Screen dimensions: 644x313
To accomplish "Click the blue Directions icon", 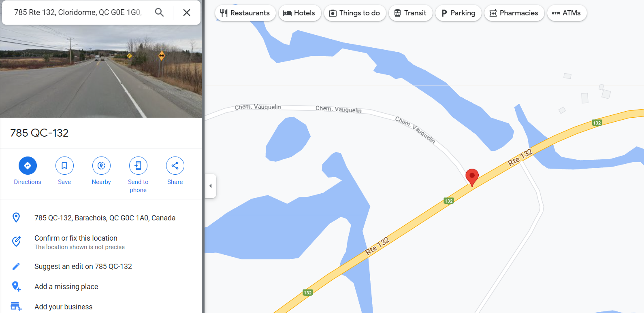I will pyautogui.click(x=28, y=165).
